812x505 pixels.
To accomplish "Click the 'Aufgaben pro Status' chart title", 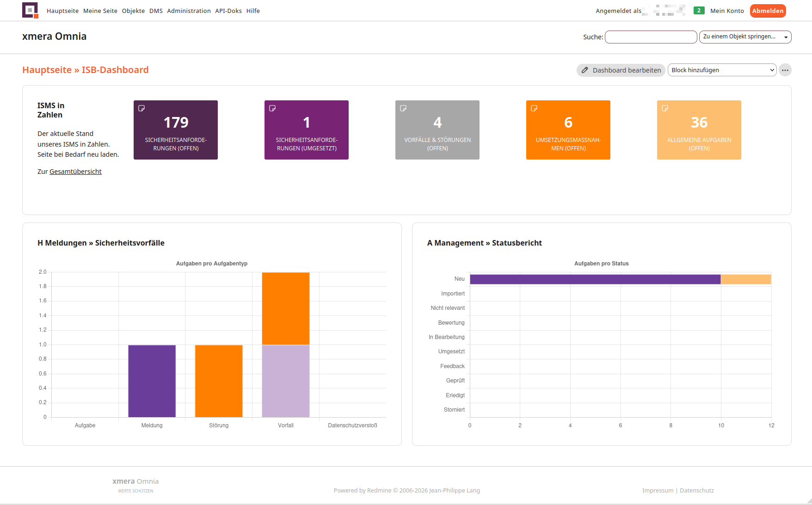I will 602,264.
